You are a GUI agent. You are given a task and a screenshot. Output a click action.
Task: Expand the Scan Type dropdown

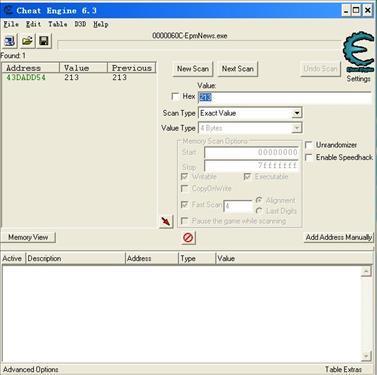point(297,113)
